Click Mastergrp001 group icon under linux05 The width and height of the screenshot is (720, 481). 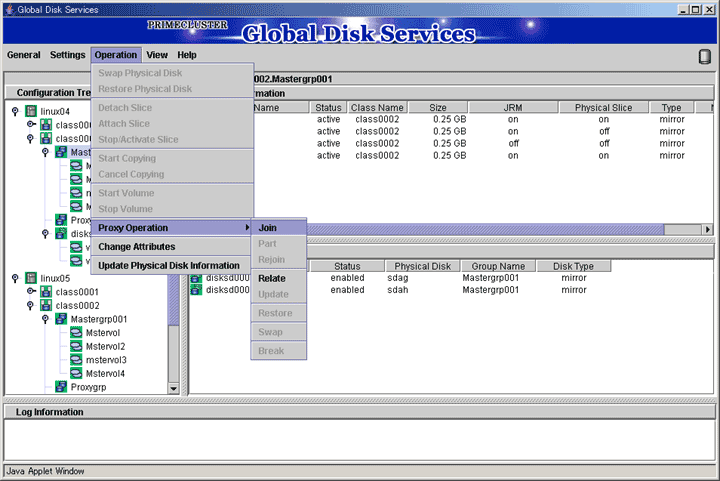coord(61,319)
